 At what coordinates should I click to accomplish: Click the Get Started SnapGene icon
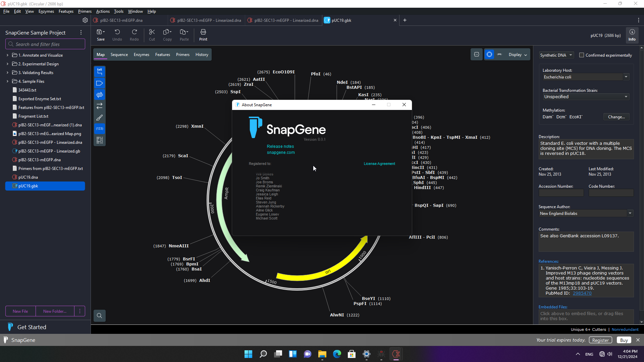click(x=10, y=327)
